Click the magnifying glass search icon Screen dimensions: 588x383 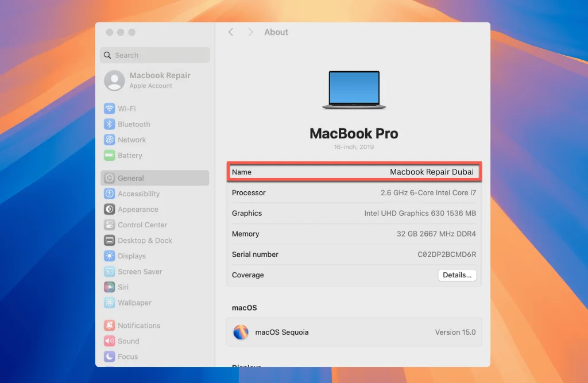(x=107, y=55)
